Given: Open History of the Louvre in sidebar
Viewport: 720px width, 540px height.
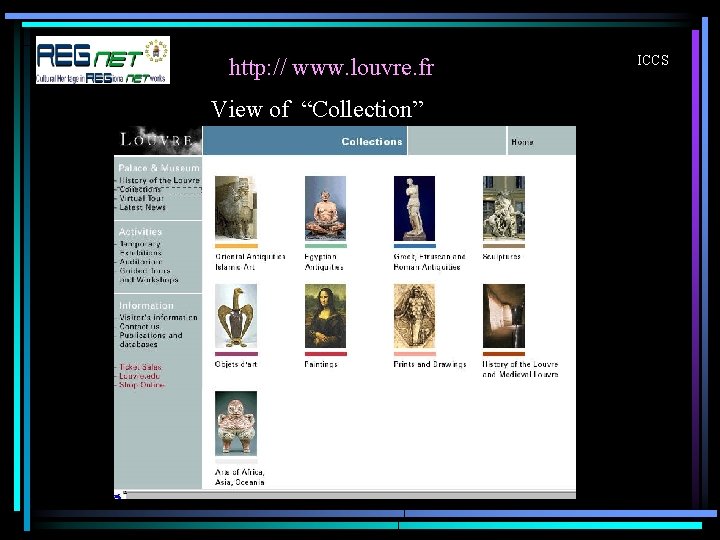Looking at the screenshot, I should coord(159,180).
